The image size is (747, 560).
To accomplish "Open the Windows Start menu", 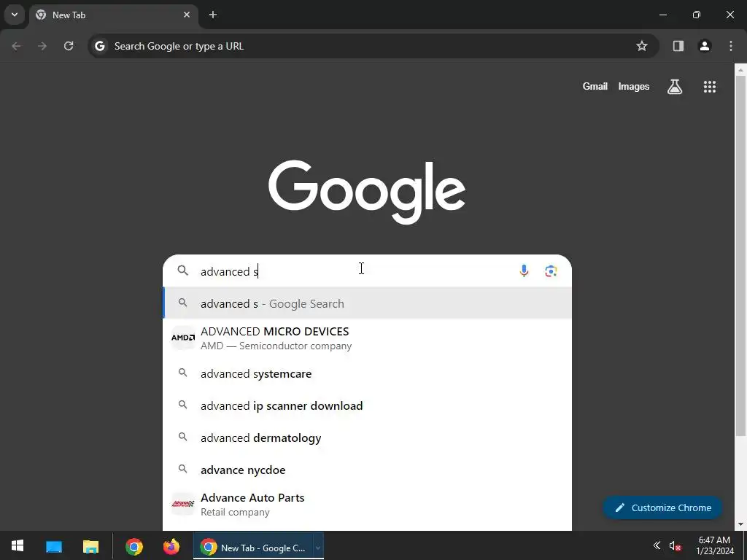I will 18,546.
